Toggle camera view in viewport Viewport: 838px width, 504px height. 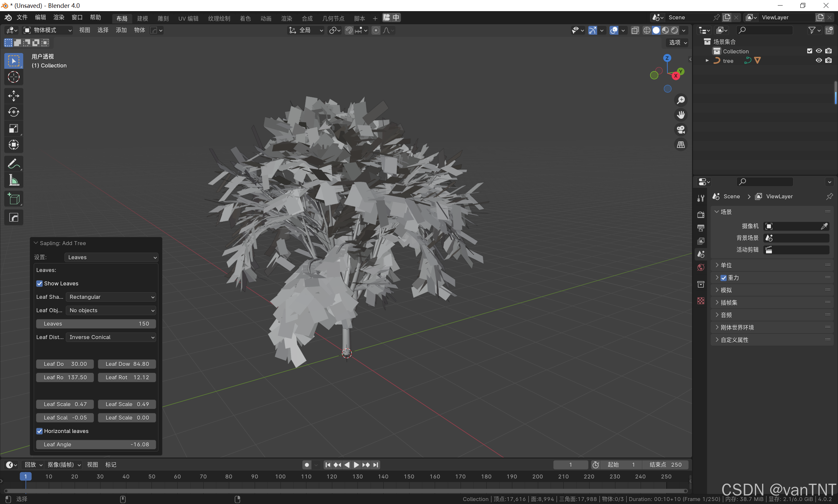tap(681, 130)
